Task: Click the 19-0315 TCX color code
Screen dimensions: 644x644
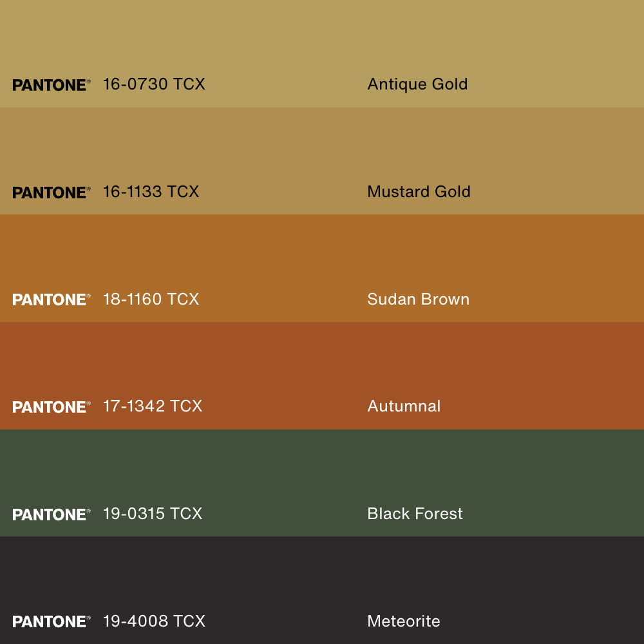Action: point(153,514)
